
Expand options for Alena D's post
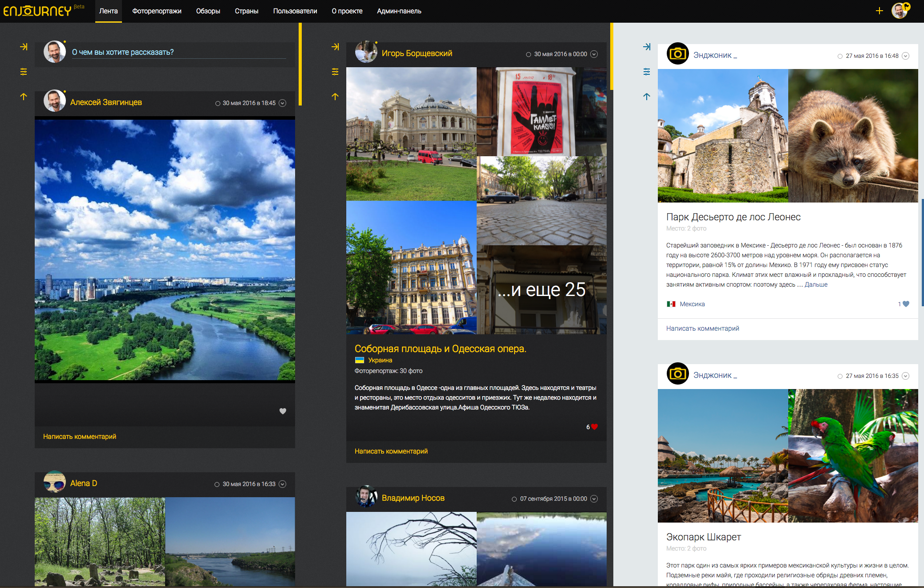pos(282,484)
